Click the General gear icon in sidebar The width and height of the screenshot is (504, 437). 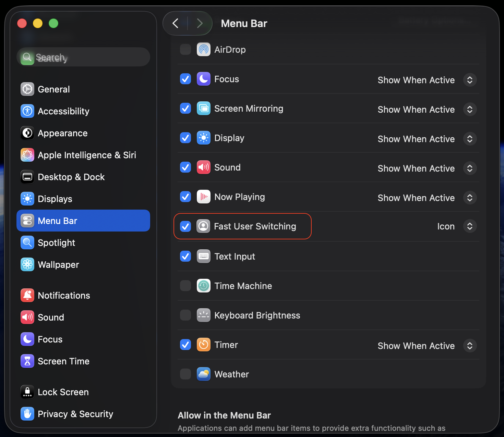(27, 89)
